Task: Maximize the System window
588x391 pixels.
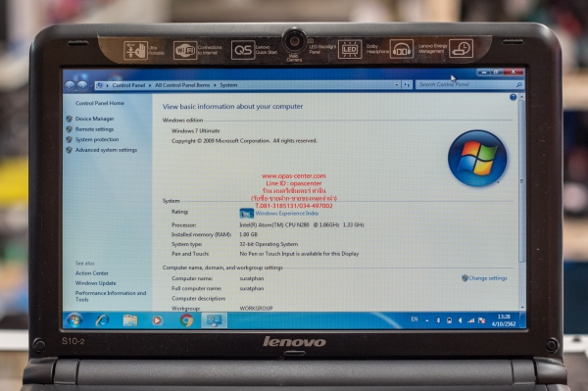Action: [x=496, y=72]
